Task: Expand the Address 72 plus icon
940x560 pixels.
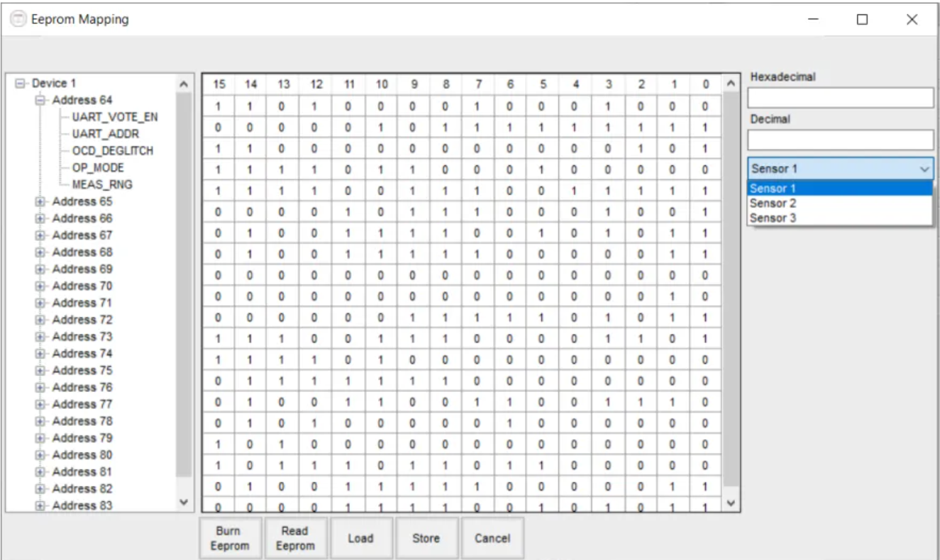Action: point(40,320)
